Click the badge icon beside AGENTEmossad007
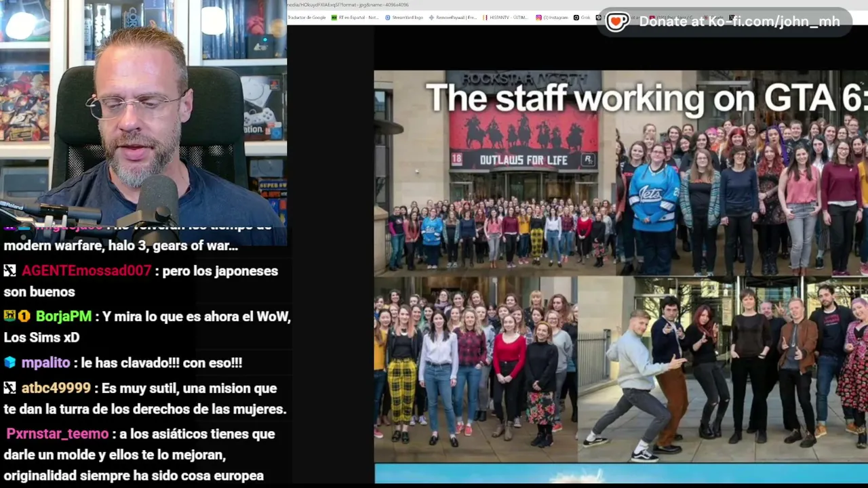The width and height of the screenshot is (868, 488). [x=9, y=270]
